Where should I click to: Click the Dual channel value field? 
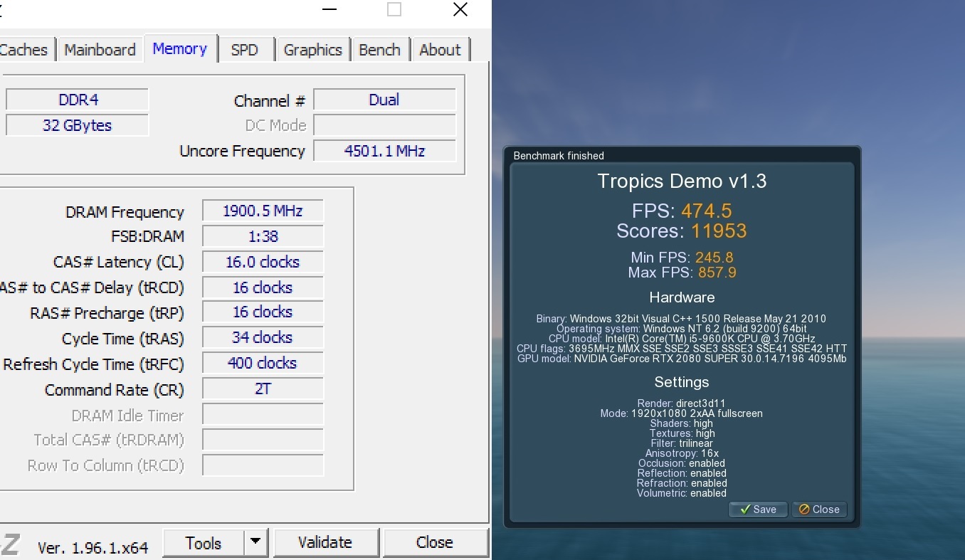384,100
